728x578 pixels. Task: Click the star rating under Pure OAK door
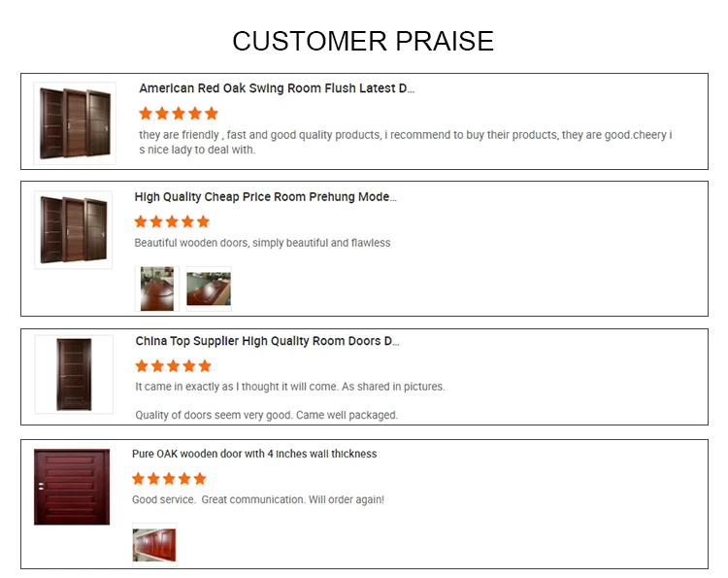pos(169,479)
